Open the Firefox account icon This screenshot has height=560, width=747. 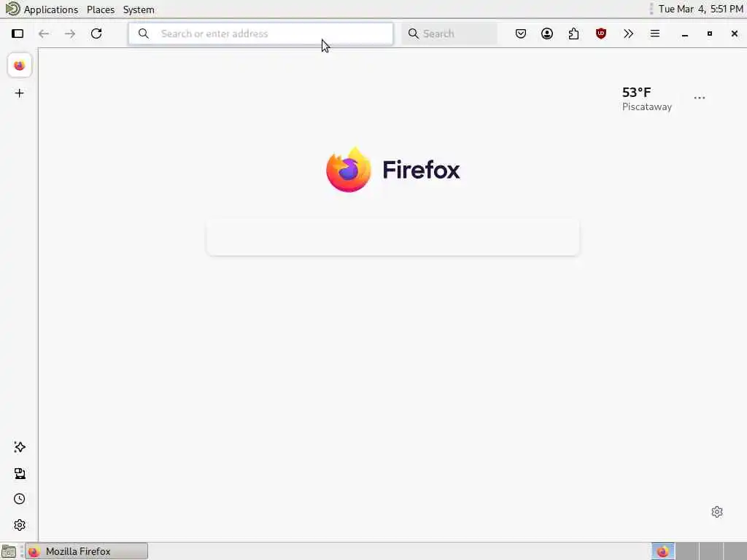pos(547,34)
